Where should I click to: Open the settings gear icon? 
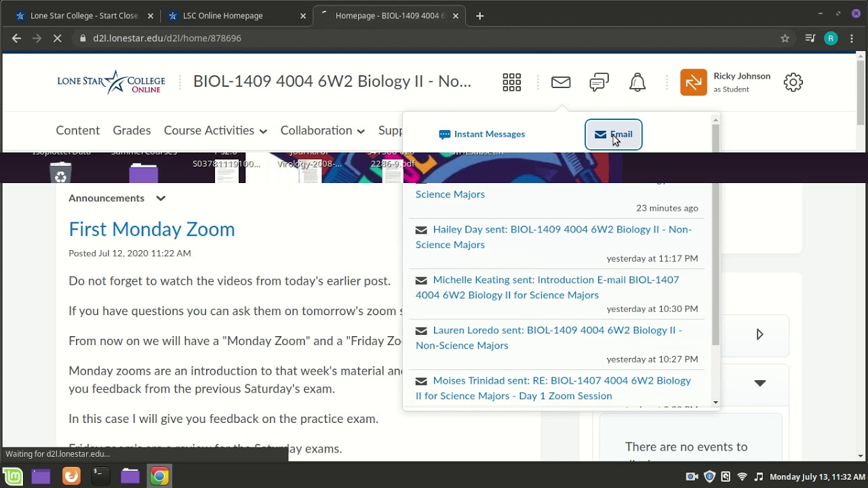793,83
